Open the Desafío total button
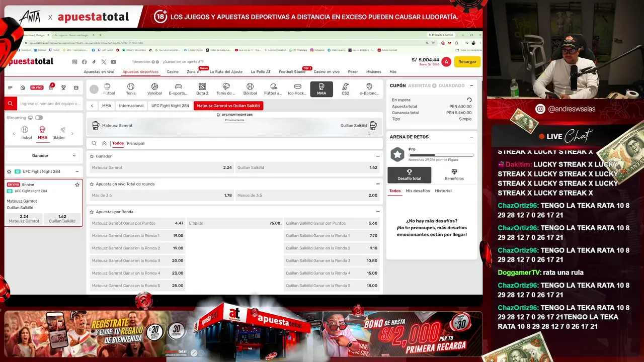Image resolution: width=644 pixels, height=362 pixels. tap(409, 174)
